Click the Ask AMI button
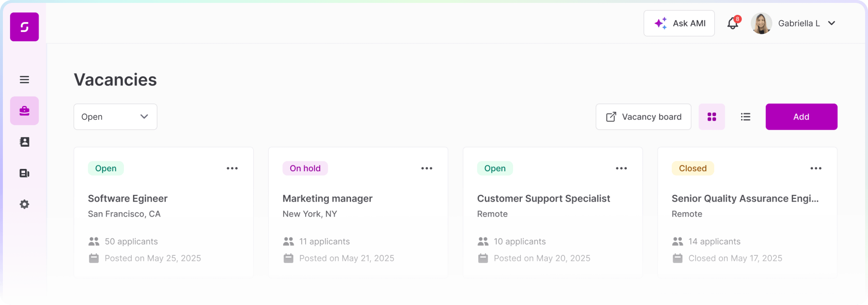The image size is (868, 305). pos(679,23)
